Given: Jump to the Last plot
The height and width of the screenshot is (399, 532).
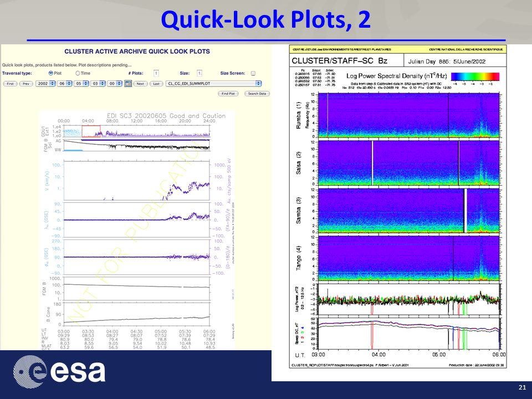Looking at the screenshot, I should click(156, 84).
